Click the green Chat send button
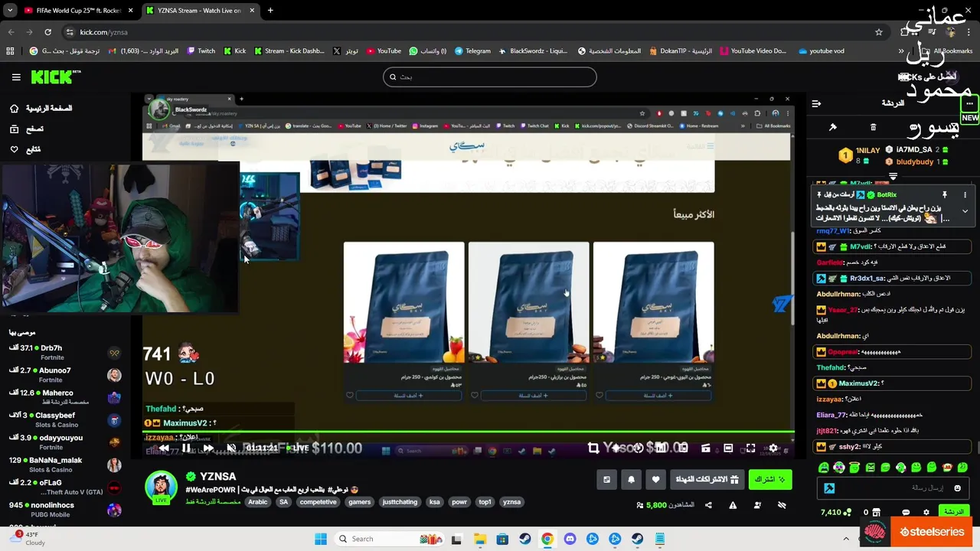 (953, 511)
